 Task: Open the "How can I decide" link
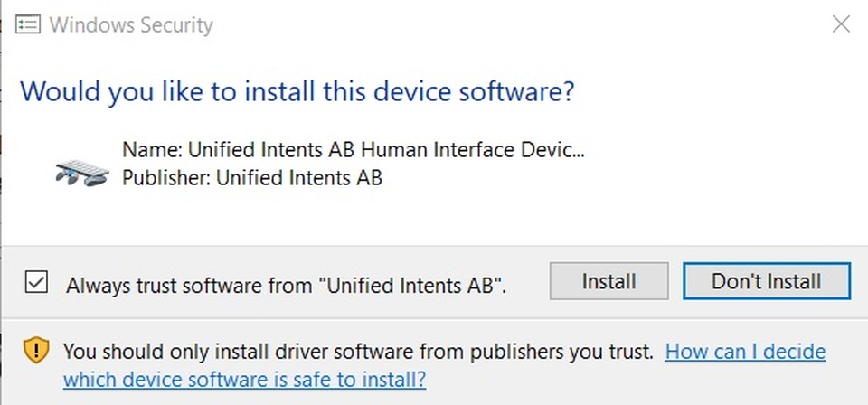[745, 352]
